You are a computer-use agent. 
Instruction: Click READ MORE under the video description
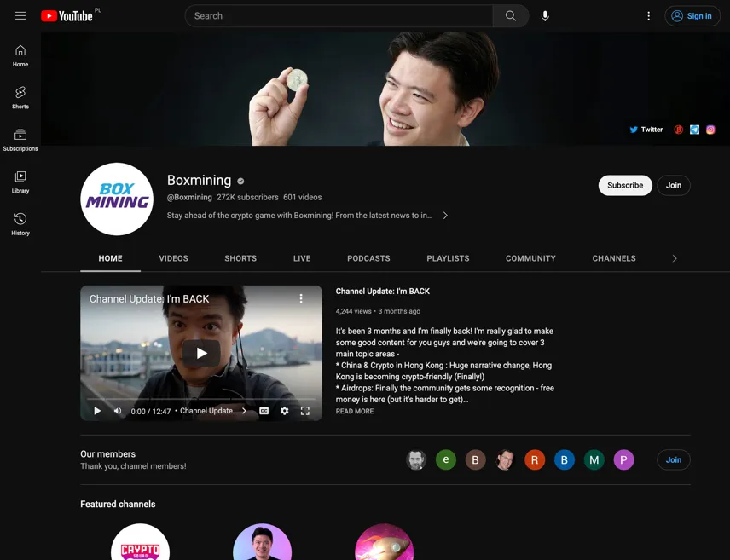click(x=354, y=411)
